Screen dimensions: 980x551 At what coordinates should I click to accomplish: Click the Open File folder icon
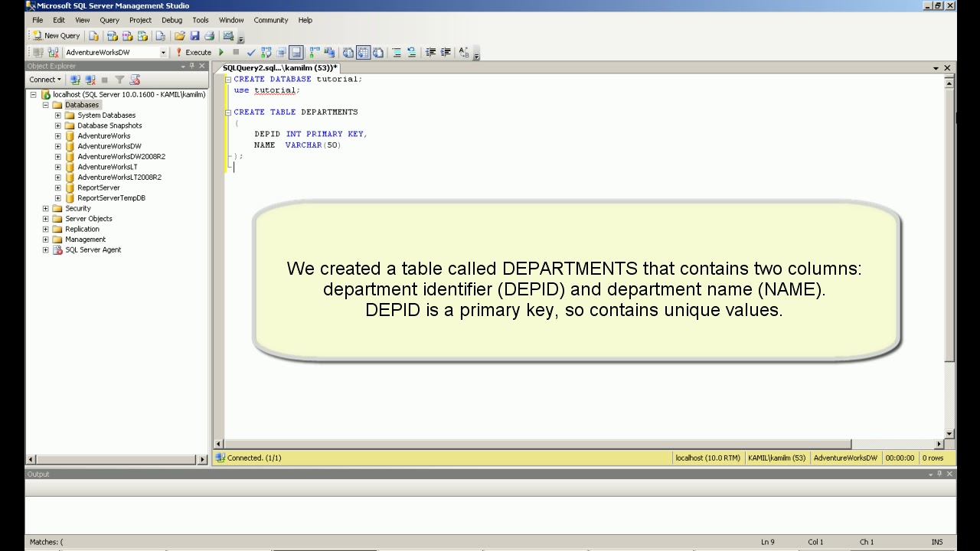point(180,36)
